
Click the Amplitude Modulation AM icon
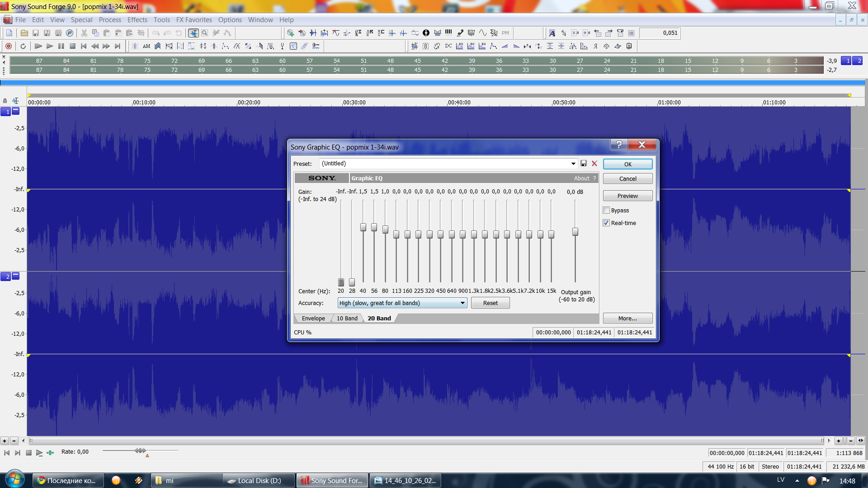[x=146, y=46]
